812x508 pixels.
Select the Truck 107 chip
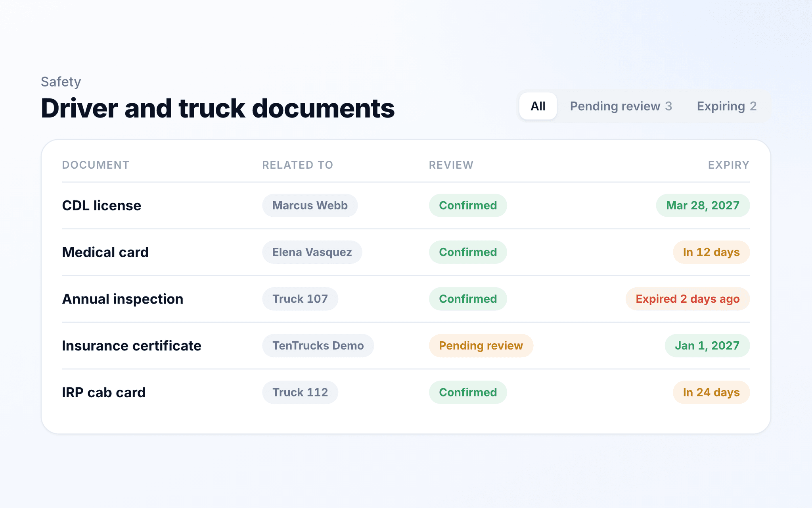tap(300, 299)
